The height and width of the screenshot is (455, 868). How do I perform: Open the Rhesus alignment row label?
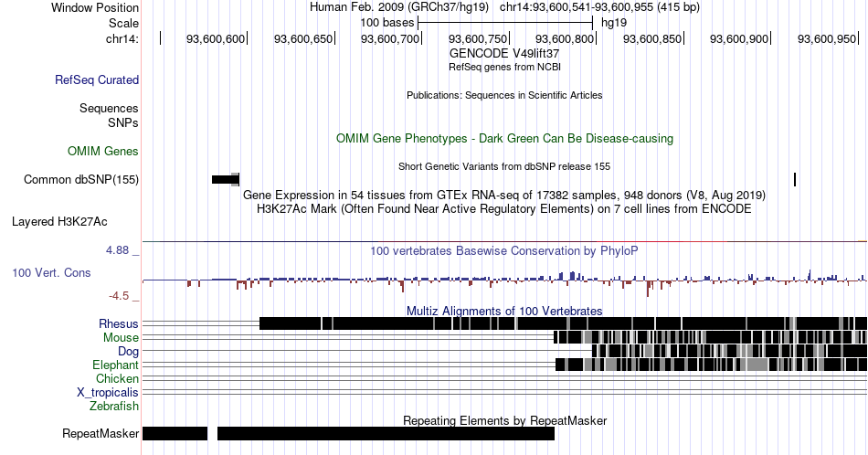(119, 323)
